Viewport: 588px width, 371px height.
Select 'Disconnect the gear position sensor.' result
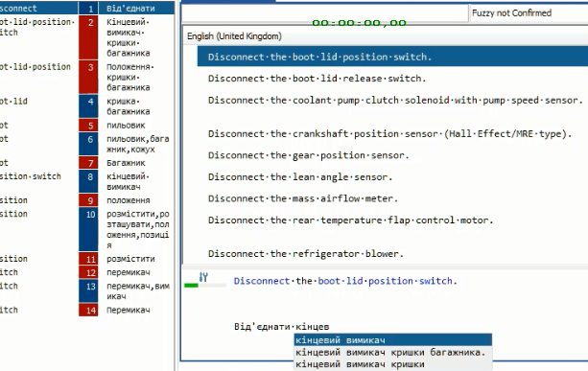point(309,155)
